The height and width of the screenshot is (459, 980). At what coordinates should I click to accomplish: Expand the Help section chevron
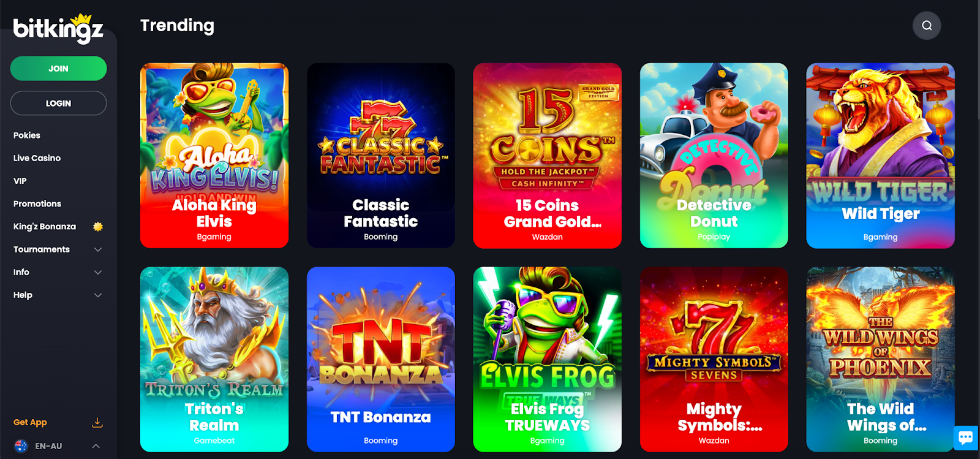click(98, 295)
